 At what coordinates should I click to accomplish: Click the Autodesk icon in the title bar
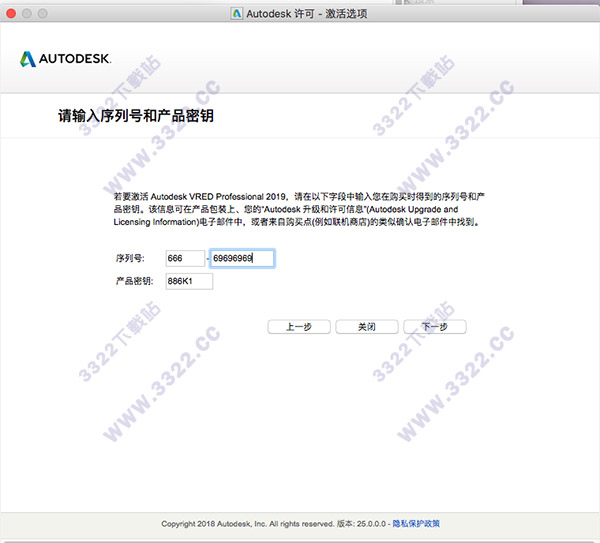pos(237,14)
